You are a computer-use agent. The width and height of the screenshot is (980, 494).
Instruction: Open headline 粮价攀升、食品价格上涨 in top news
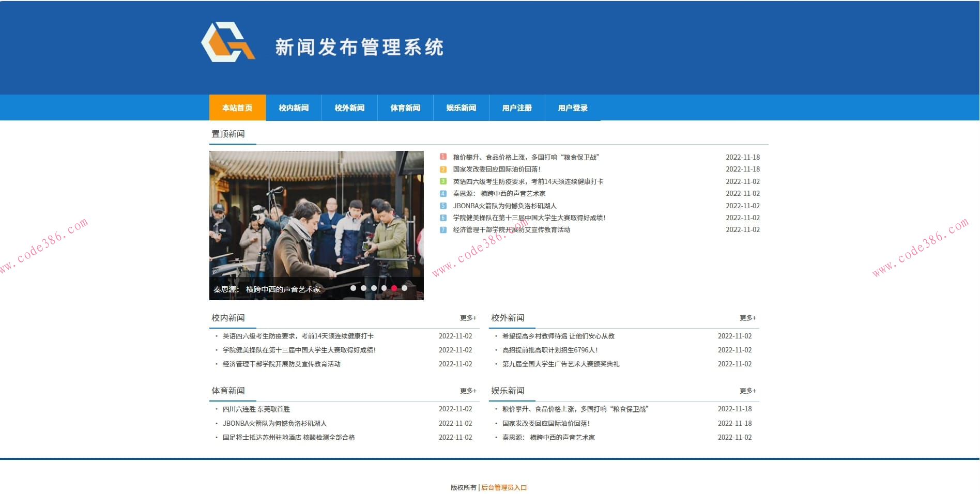coord(526,157)
